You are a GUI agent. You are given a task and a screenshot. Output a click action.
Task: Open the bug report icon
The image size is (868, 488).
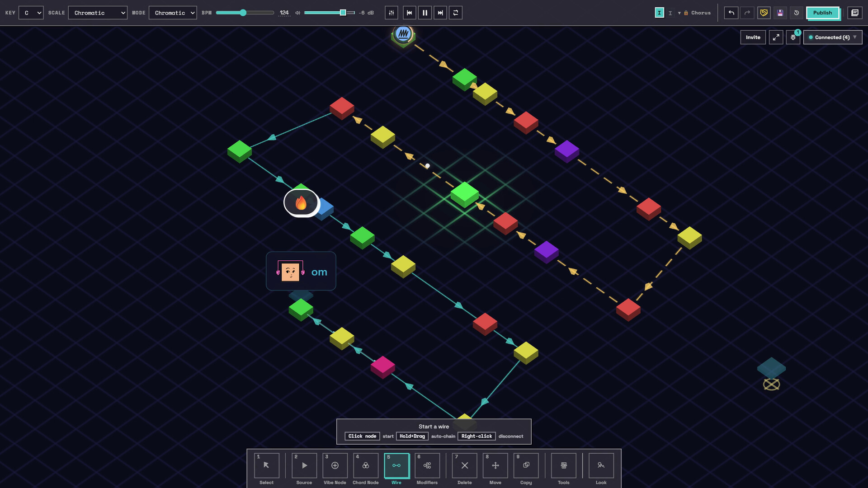(x=793, y=38)
